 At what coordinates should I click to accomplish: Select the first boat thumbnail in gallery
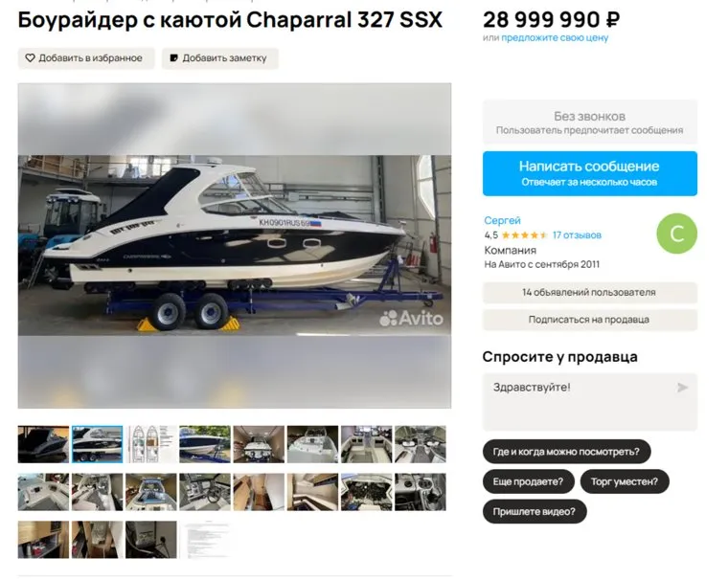(43, 444)
